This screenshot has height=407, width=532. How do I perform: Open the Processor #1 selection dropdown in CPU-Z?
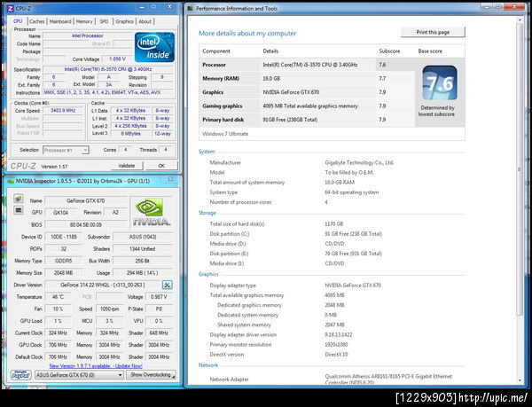click(x=66, y=150)
